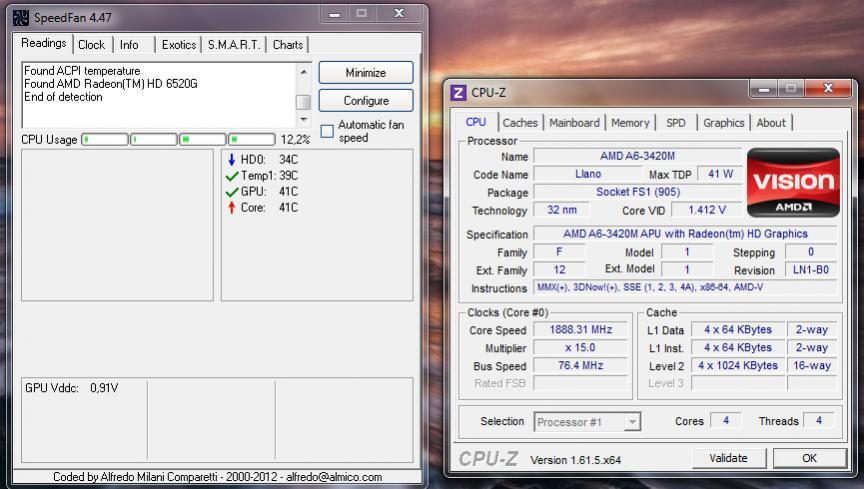Click the Validate button
The image size is (864, 489).
[x=728, y=458]
